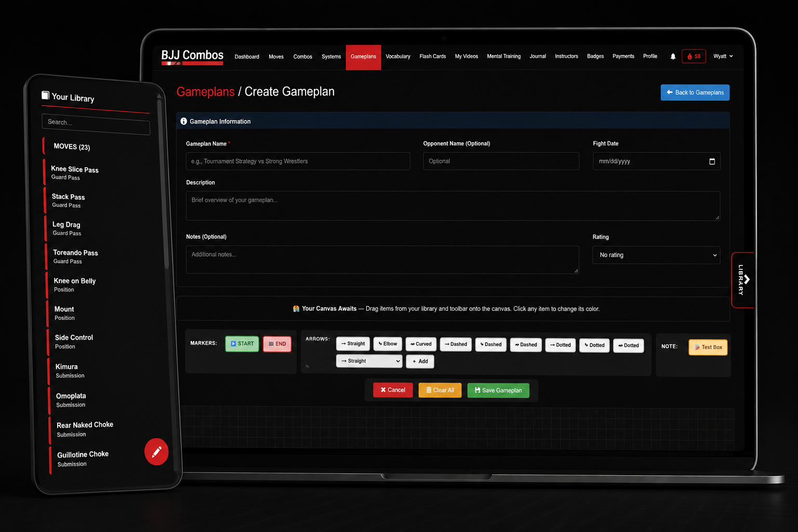Open the streak flame counter showing 58
This screenshot has height=532, width=798.
tap(694, 56)
